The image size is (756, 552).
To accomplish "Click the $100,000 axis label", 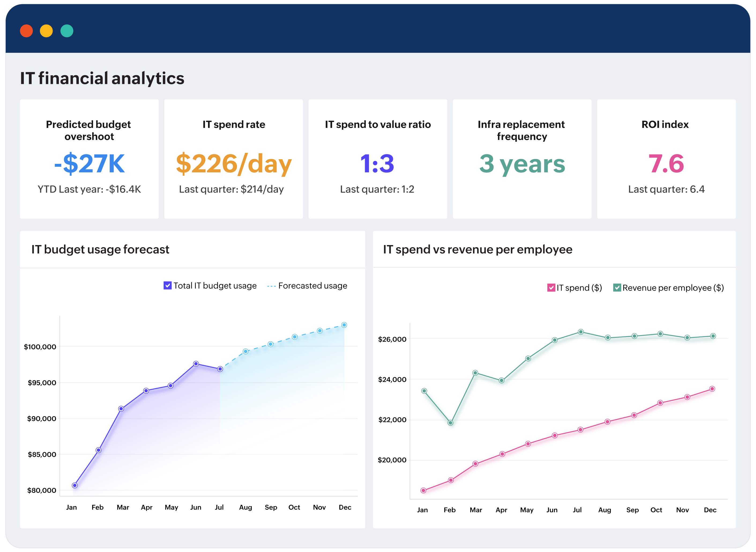I will [x=40, y=347].
